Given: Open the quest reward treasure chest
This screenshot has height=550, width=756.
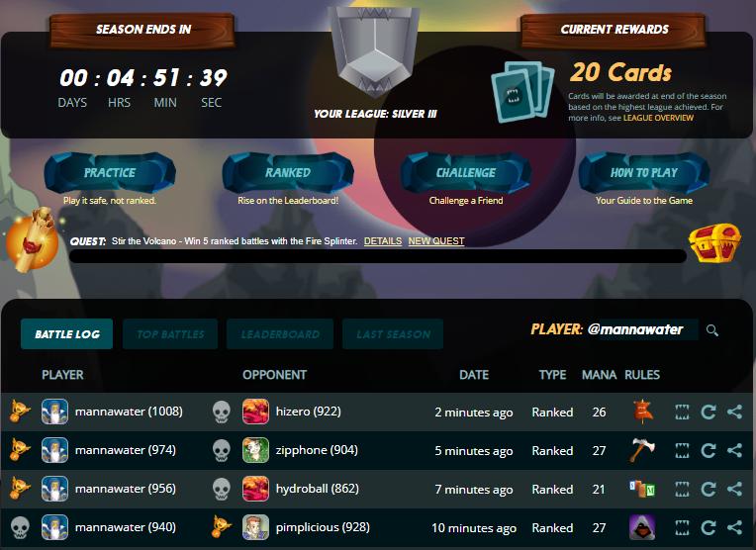Looking at the screenshot, I should click(714, 242).
